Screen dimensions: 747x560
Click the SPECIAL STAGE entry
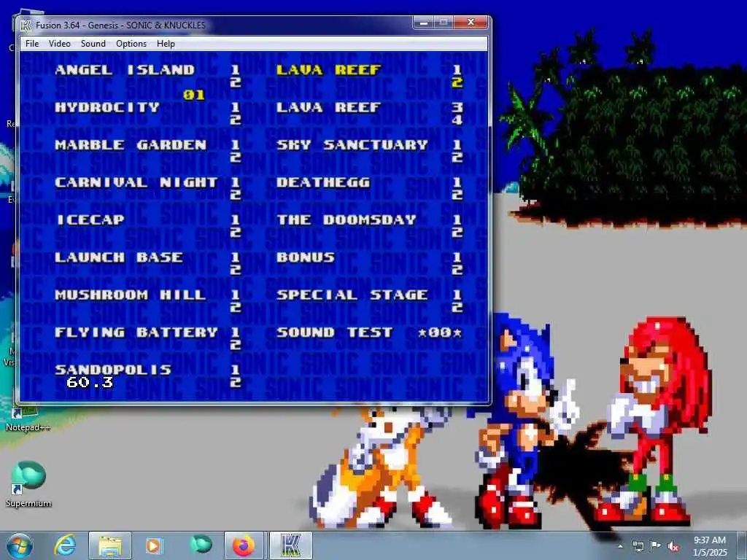point(352,295)
